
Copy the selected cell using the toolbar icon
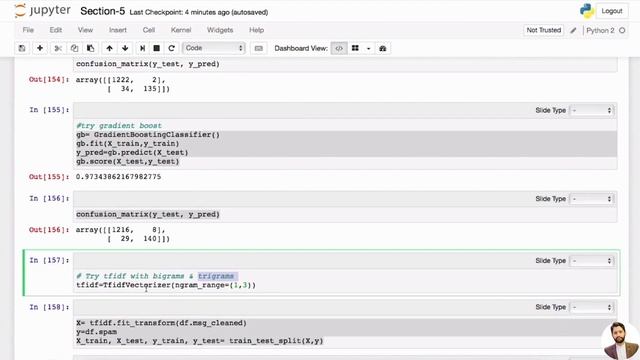pyautogui.click(x=74, y=48)
